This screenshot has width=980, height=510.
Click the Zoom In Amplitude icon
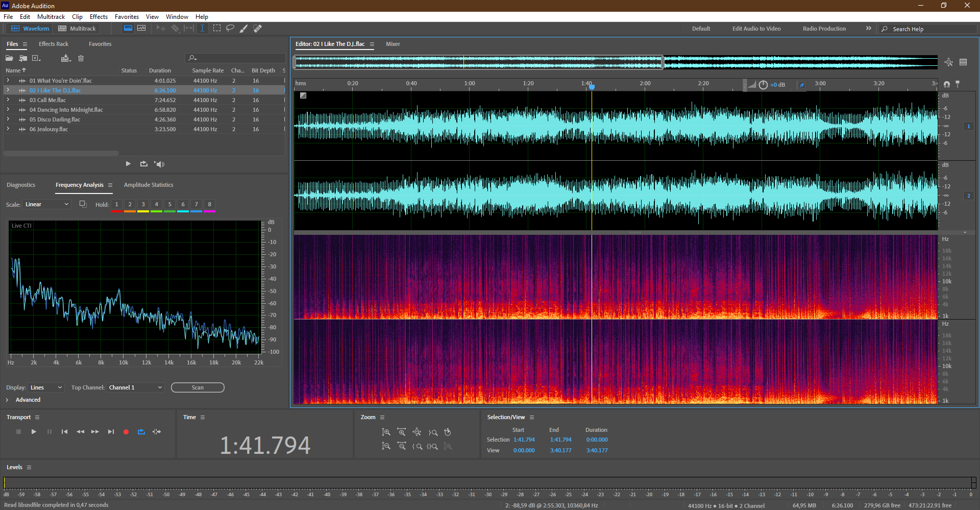click(x=386, y=432)
